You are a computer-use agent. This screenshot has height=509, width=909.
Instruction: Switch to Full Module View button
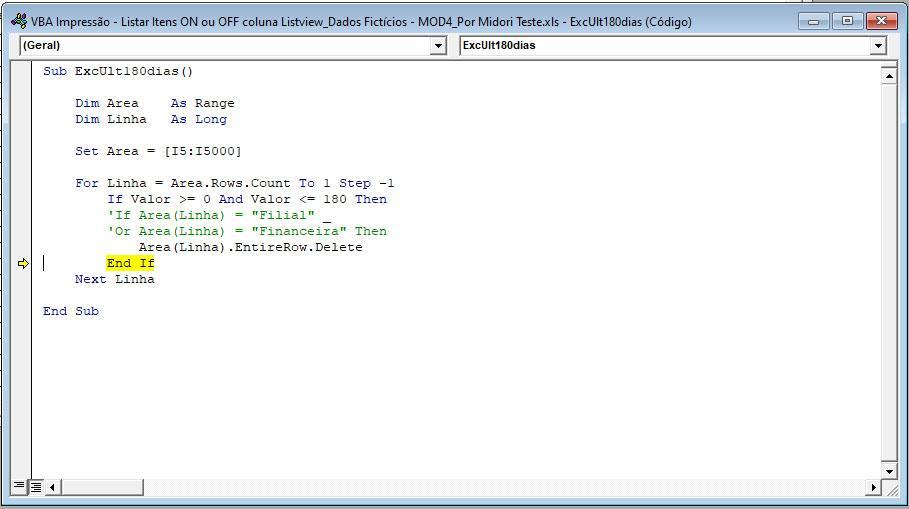pos(36,487)
